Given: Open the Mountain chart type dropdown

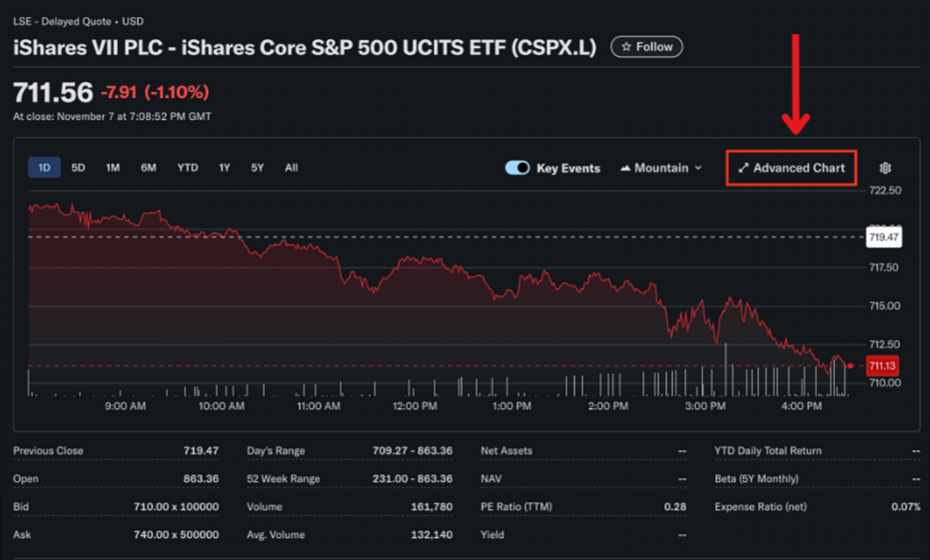Looking at the screenshot, I should (x=661, y=169).
